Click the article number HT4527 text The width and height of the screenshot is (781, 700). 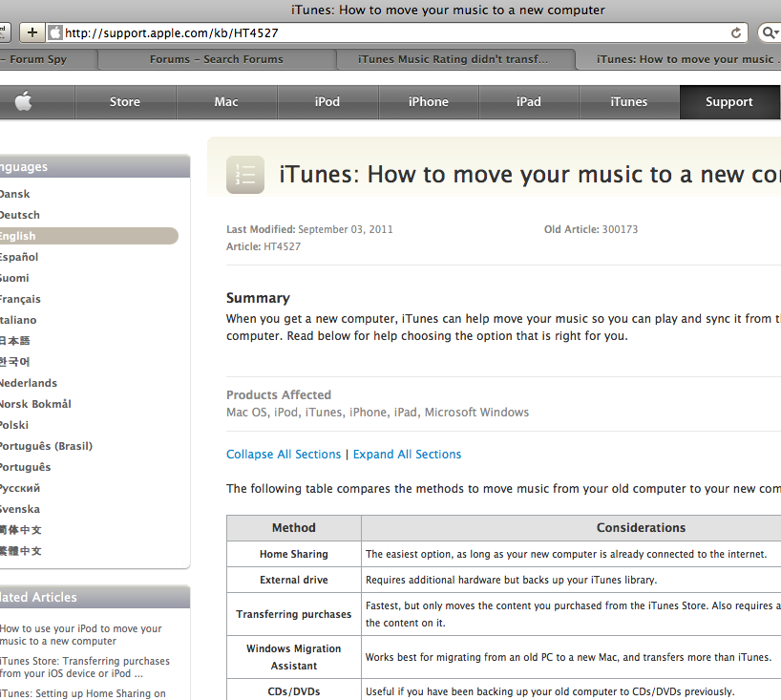coord(282,246)
